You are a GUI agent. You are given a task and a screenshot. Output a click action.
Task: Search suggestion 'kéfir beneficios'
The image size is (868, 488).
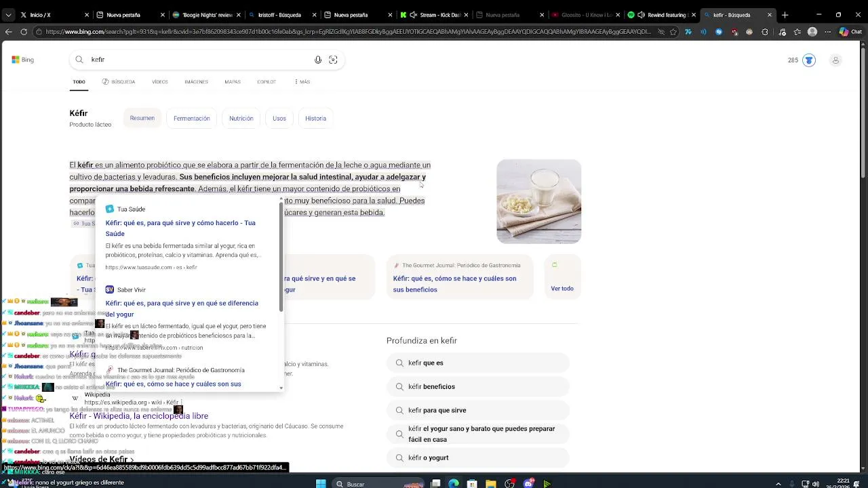click(x=478, y=386)
